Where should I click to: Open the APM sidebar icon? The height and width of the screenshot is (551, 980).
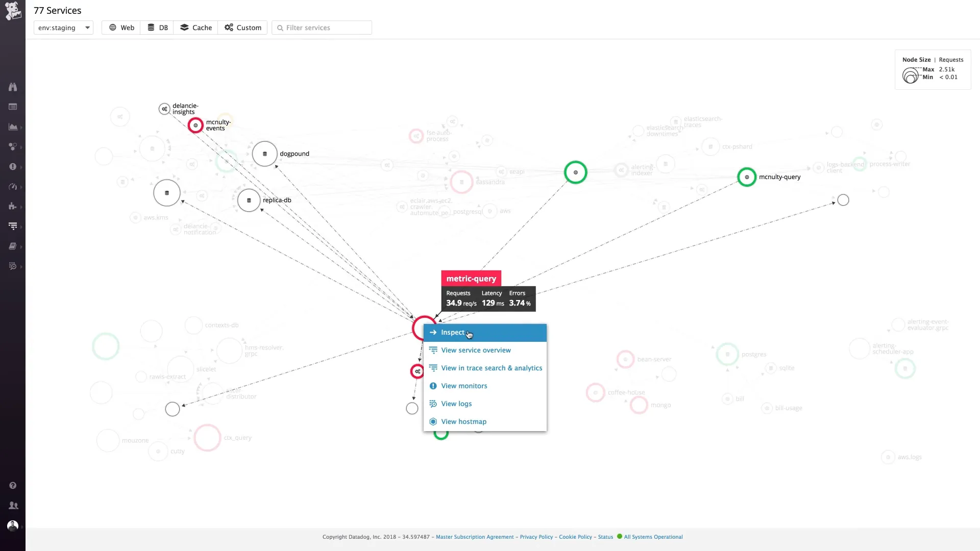point(13,226)
